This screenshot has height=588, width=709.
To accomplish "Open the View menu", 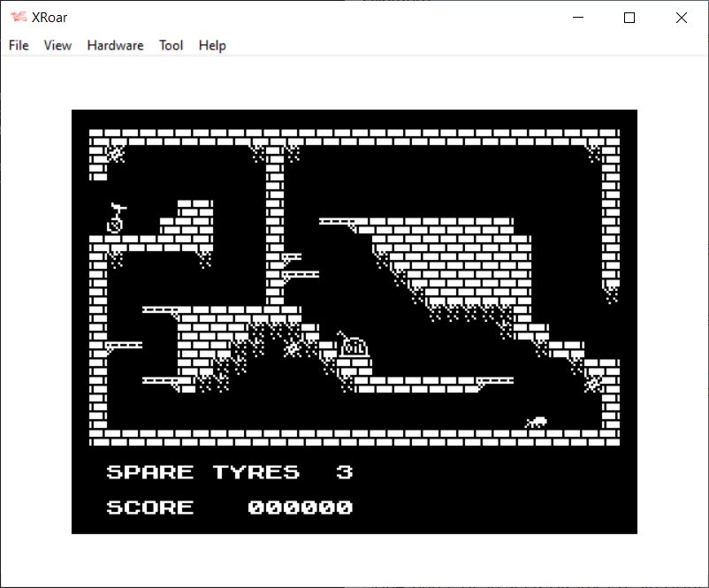I will pyautogui.click(x=57, y=45).
